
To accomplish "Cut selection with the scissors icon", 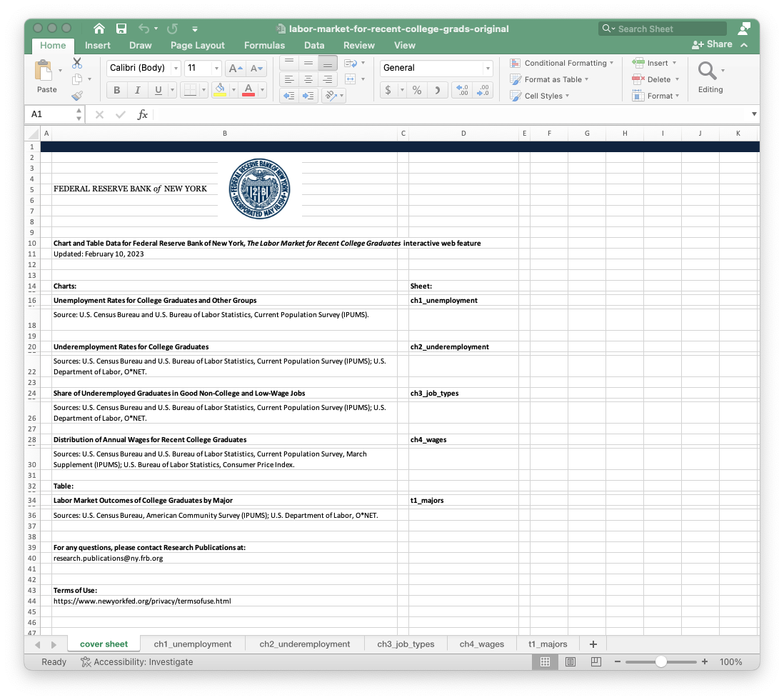I will point(77,63).
